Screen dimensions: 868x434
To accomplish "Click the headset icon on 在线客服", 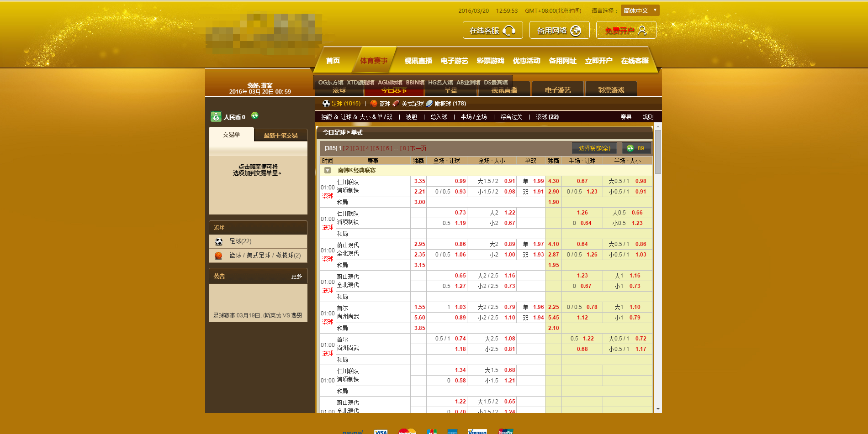I will [508, 31].
